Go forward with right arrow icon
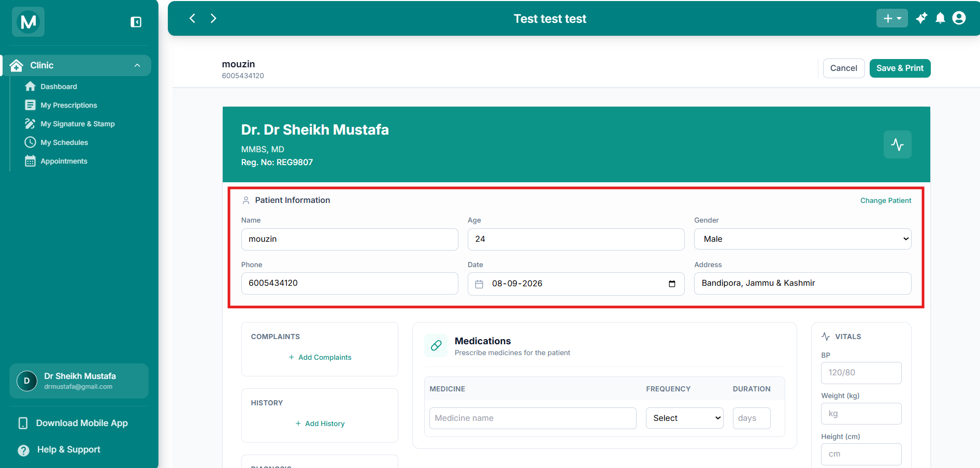 point(213,19)
